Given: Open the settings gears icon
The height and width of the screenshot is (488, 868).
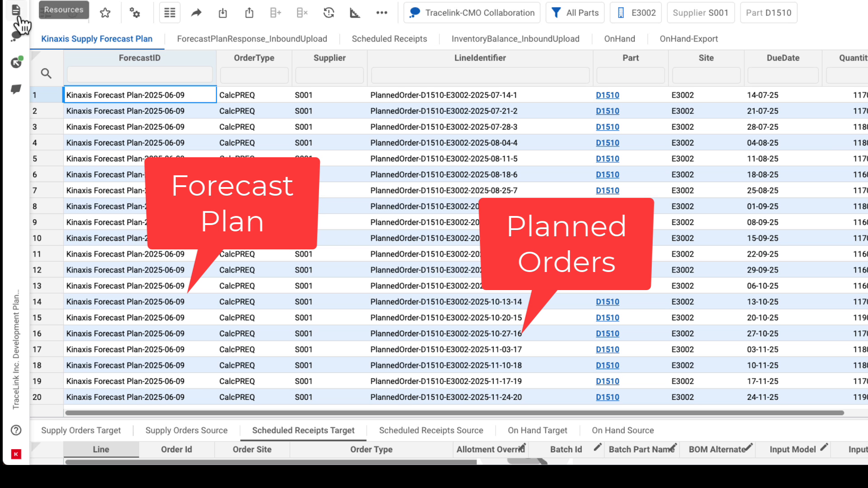Looking at the screenshot, I should tap(135, 13).
